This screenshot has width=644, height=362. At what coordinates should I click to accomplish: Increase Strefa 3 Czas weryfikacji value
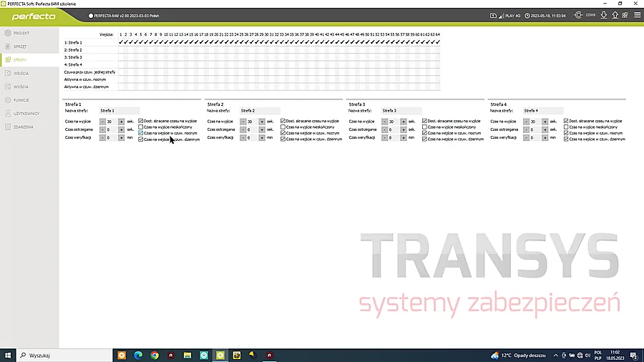pos(404,138)
